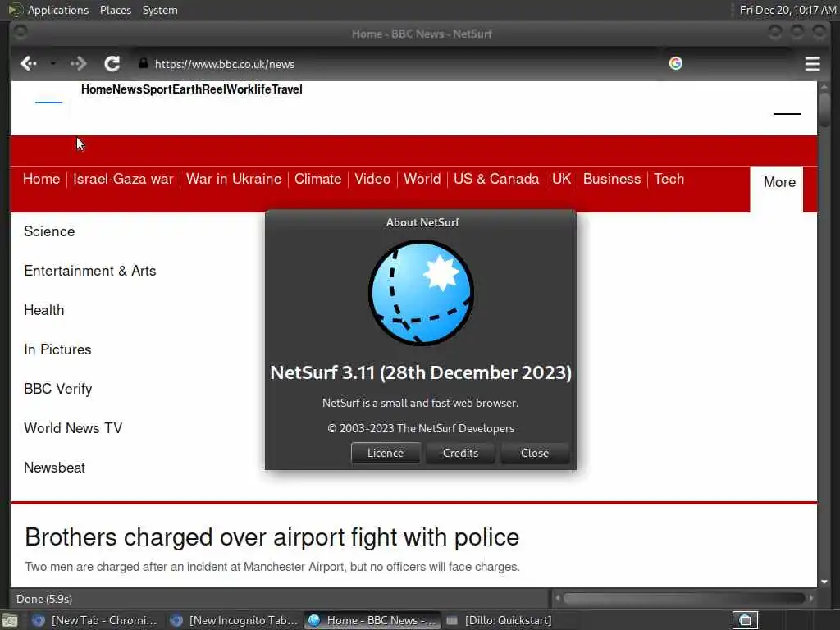The image size is (840, 630).
Task: Click the Done status bar text
Action: [44, 599]
